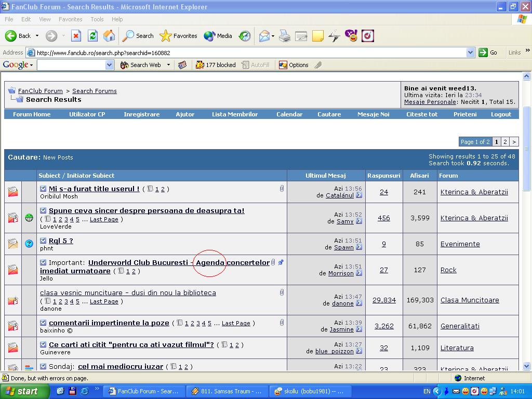Click the Google toolbar news icon

coord(182,65)
